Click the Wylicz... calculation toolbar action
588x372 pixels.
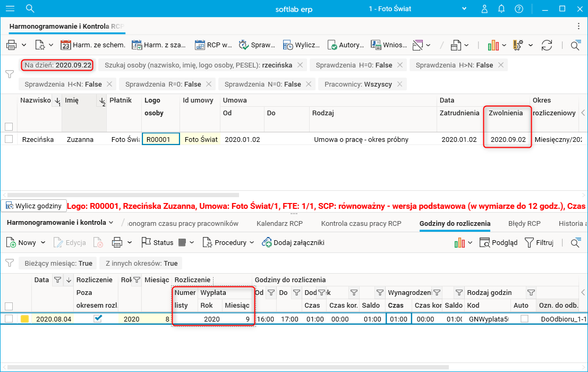pyautogui.click(x=301, y=45)
